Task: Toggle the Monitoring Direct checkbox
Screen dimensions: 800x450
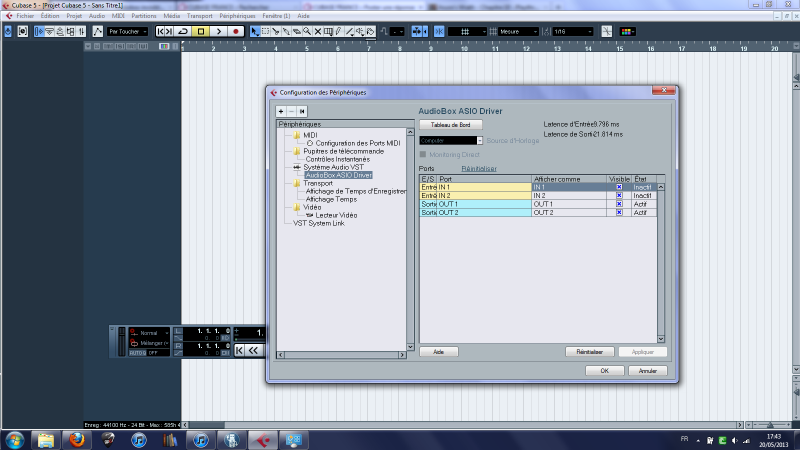Action: (423, 155)
